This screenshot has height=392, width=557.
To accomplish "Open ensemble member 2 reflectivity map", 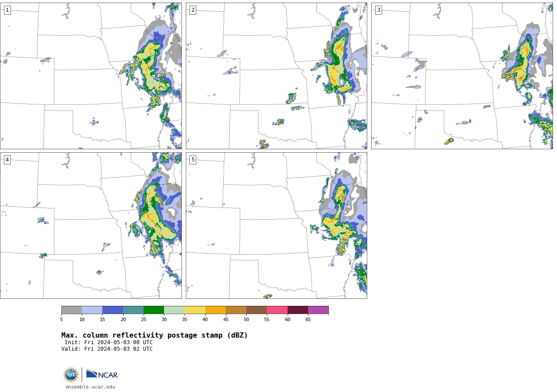I will (x=276, y=76).
